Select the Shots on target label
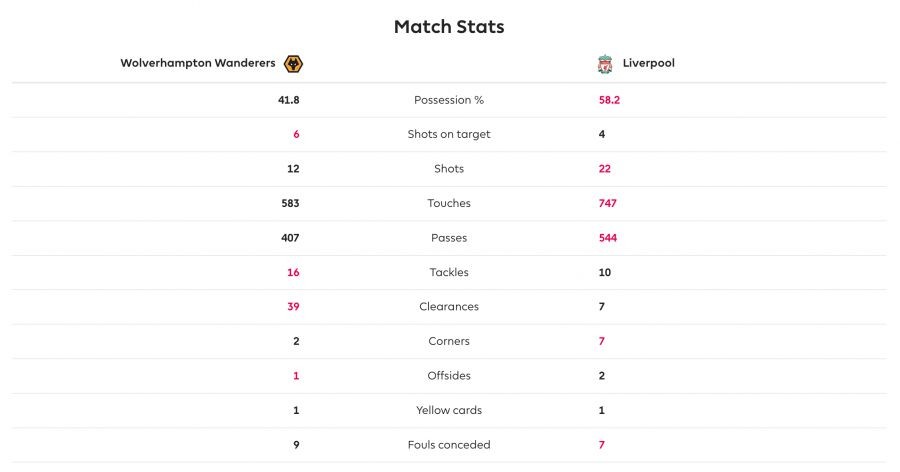This screenshot has width=900, height=472. (449, 134)
